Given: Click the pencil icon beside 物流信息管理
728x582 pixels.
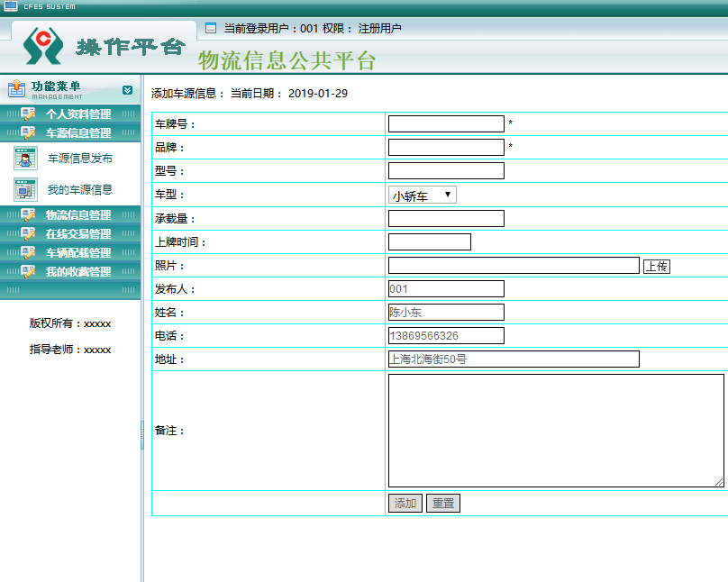Looking at the screenshot, I should tap(28, 215).
